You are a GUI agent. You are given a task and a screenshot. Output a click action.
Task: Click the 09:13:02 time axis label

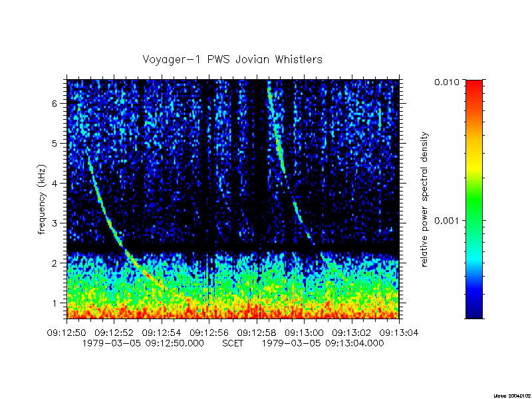click(x=351, y=333)
